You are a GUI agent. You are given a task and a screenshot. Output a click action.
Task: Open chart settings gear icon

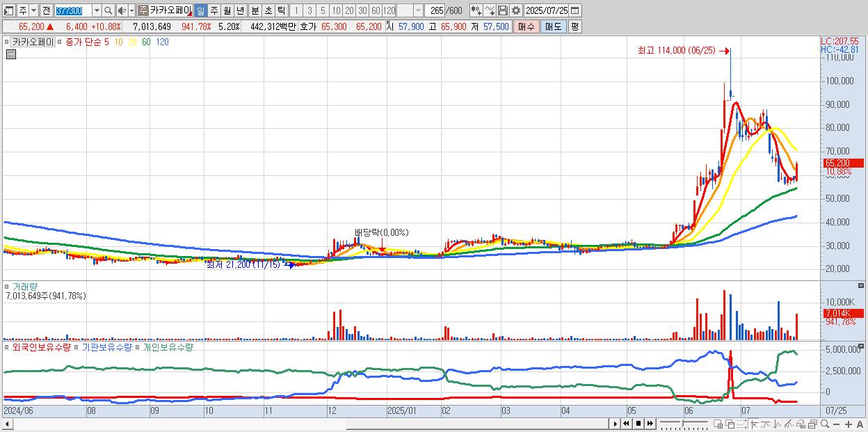click(515, 10)
